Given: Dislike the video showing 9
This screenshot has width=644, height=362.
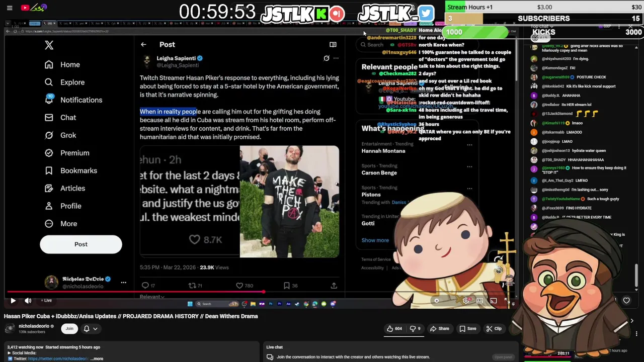Looking at the screenshot, I should (x=415, y=329).
